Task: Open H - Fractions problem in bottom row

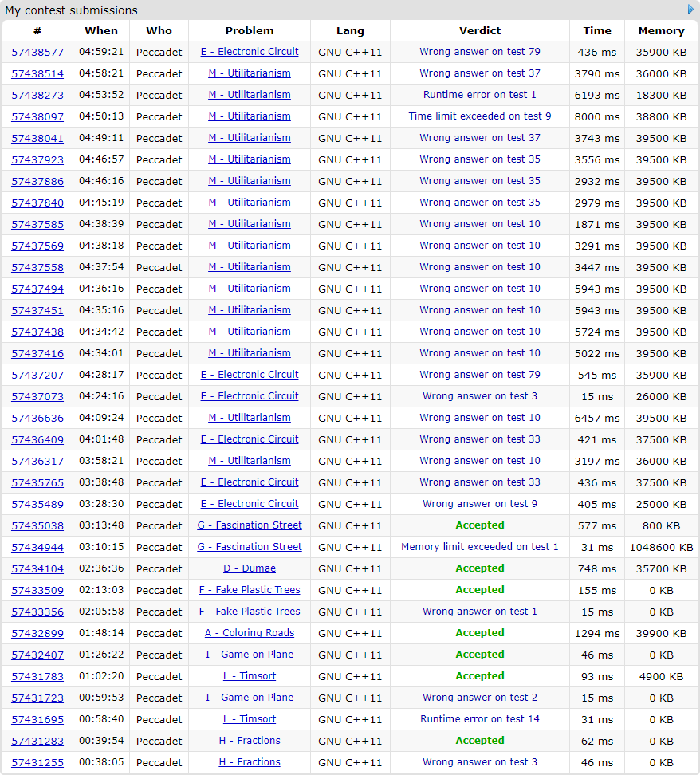Action: [250, 762]
